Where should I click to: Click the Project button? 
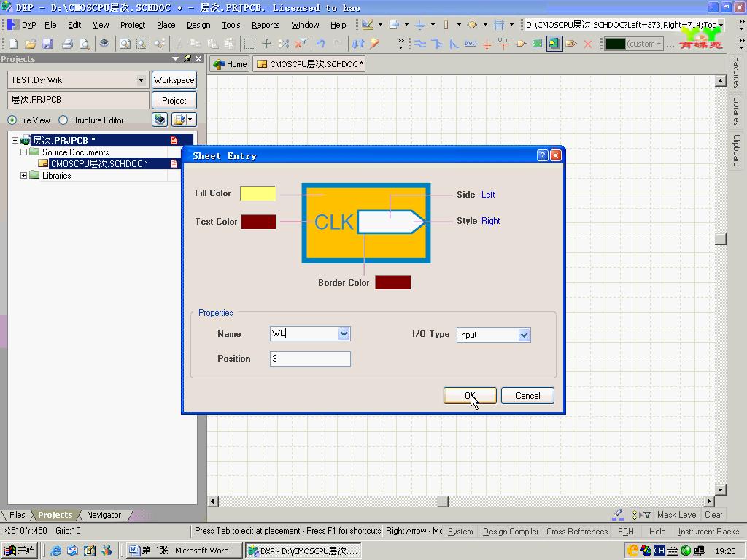(x=174, y=101)
